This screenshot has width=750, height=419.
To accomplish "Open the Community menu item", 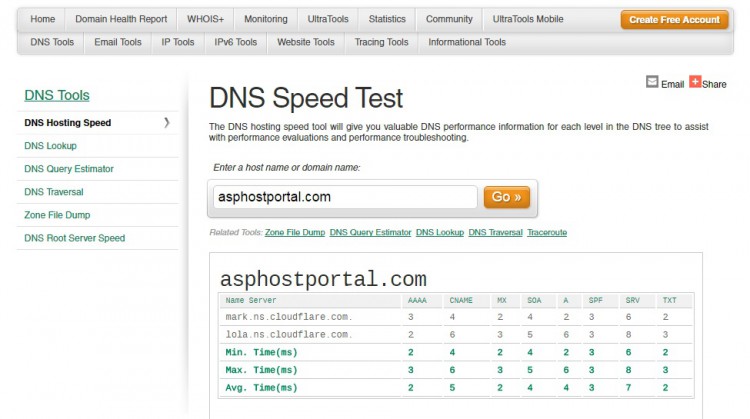I will [x=449, y=19].
